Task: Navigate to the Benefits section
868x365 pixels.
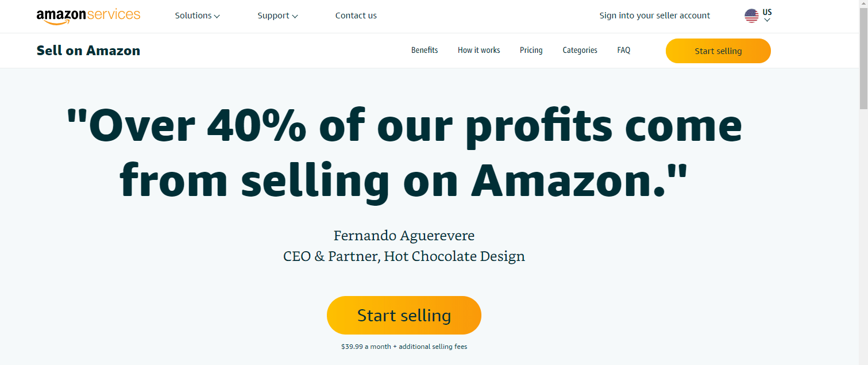Action: pos(424,50)
